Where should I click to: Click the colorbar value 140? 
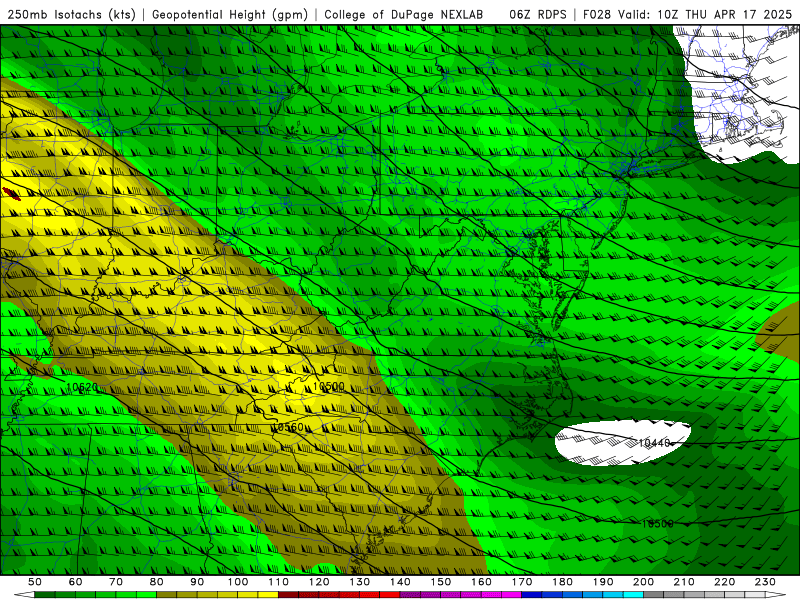pyautogui.click(x=400, y=582)
